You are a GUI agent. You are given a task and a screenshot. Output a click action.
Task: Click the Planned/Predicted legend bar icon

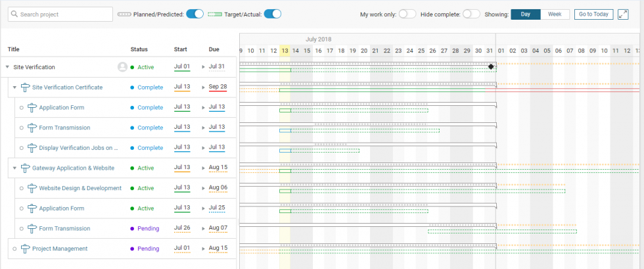click(124, 14)
